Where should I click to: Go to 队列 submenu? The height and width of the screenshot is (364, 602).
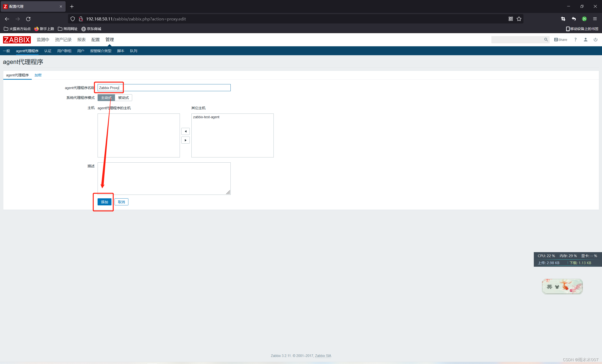coord(134,51)
